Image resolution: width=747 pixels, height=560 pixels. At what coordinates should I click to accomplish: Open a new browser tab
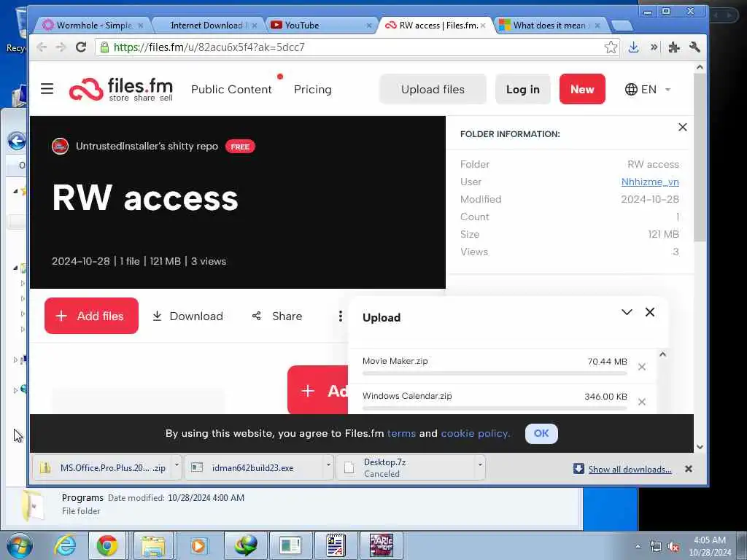(622, 26)
